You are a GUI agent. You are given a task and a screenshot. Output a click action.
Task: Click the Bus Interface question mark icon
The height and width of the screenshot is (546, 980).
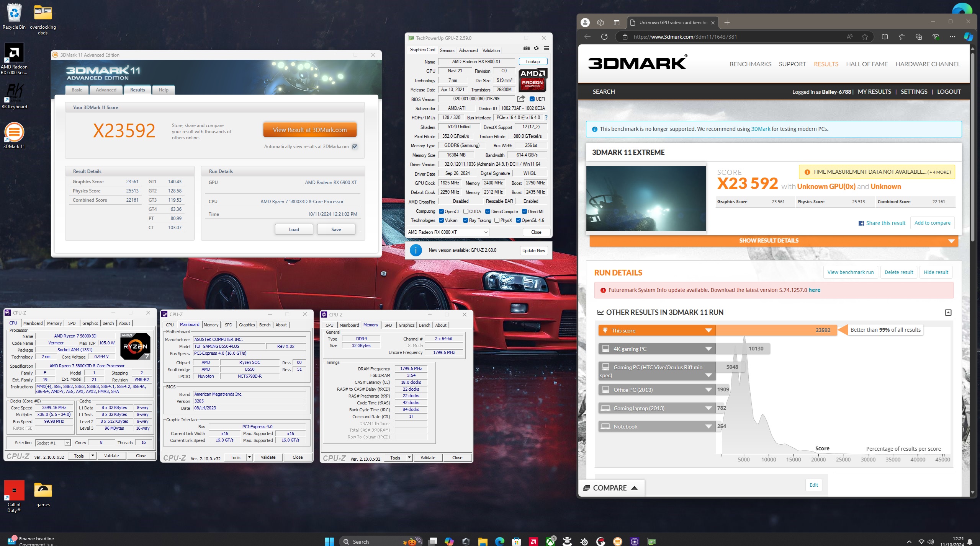(x=546, y=117)
